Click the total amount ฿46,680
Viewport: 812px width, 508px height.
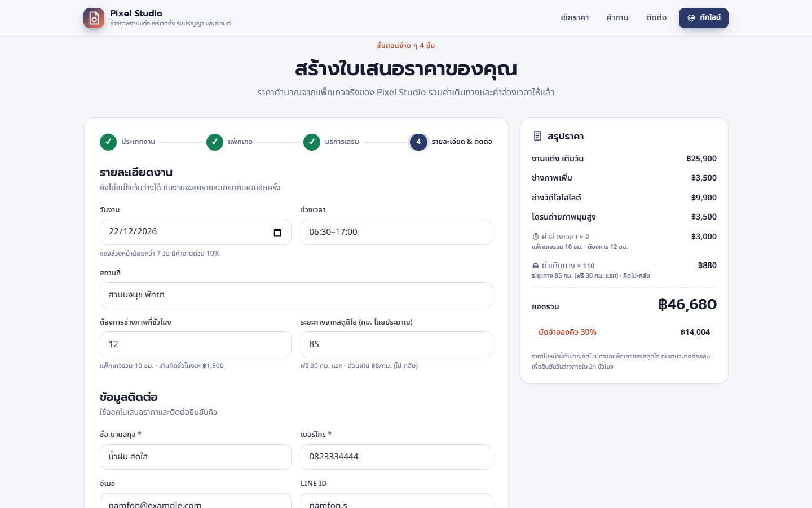(687, 305)
